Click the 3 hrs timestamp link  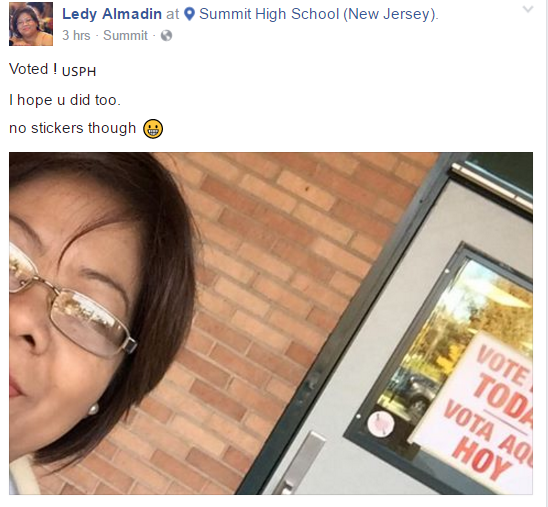pos(76,35)
